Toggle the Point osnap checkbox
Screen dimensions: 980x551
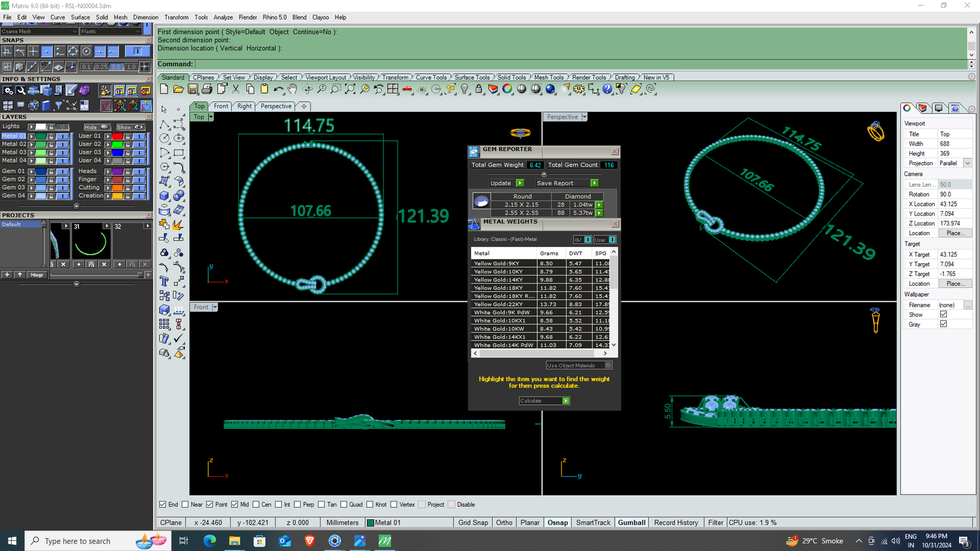point(209,504)
